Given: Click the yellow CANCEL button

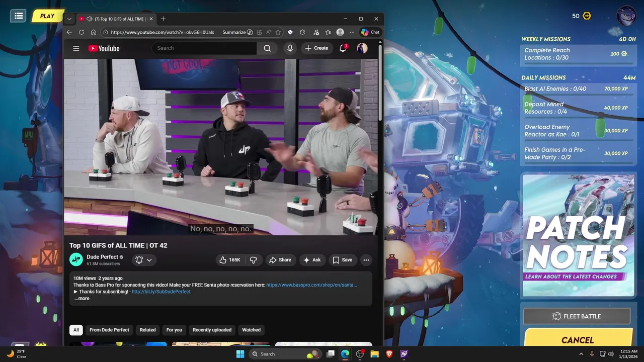Looking at the screenshot, I should (x=578, y=338).
